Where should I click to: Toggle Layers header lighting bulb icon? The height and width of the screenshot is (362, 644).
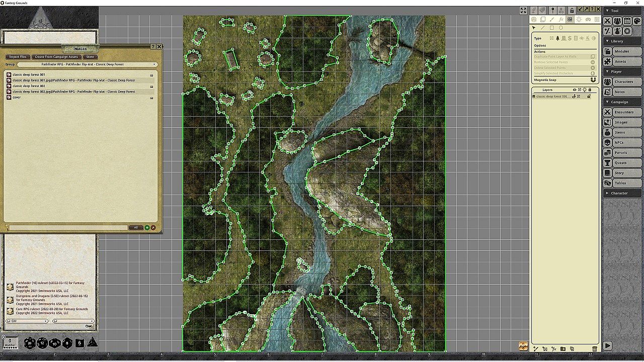[585, 90]
